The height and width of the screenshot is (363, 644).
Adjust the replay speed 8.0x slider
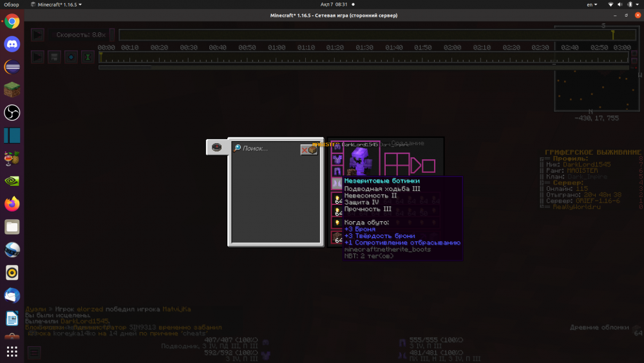pyautogui.click(x=82, y=35)
